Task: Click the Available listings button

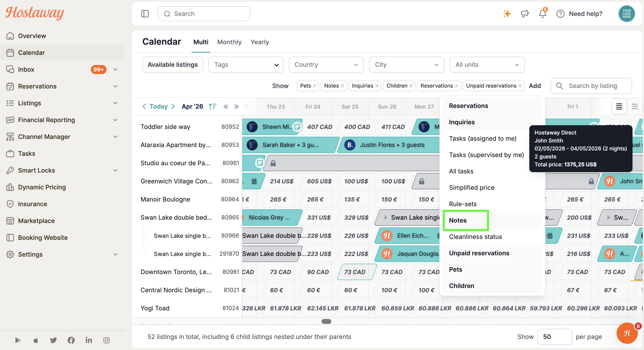Action: [x=173, y=65]
